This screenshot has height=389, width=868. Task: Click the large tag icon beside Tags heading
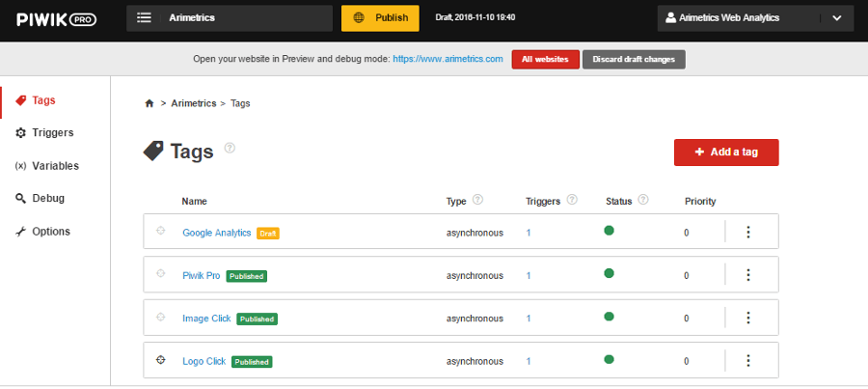click(153, 151)
